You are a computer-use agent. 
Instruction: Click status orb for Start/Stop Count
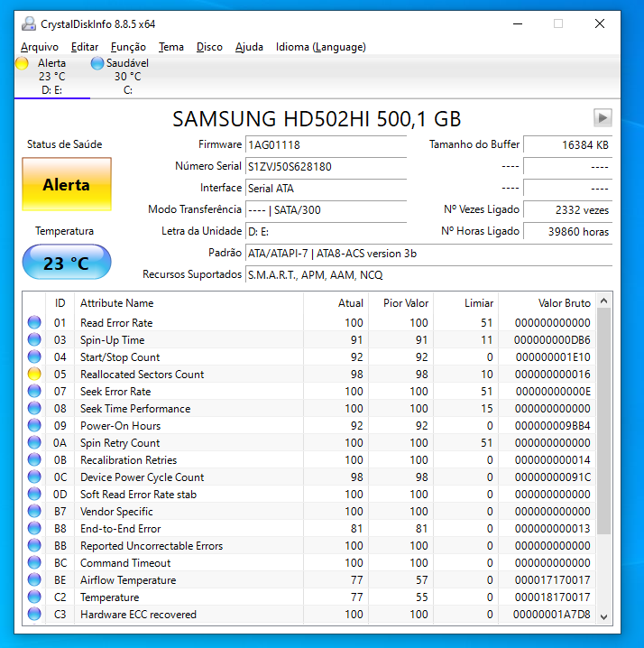point(34,356)
